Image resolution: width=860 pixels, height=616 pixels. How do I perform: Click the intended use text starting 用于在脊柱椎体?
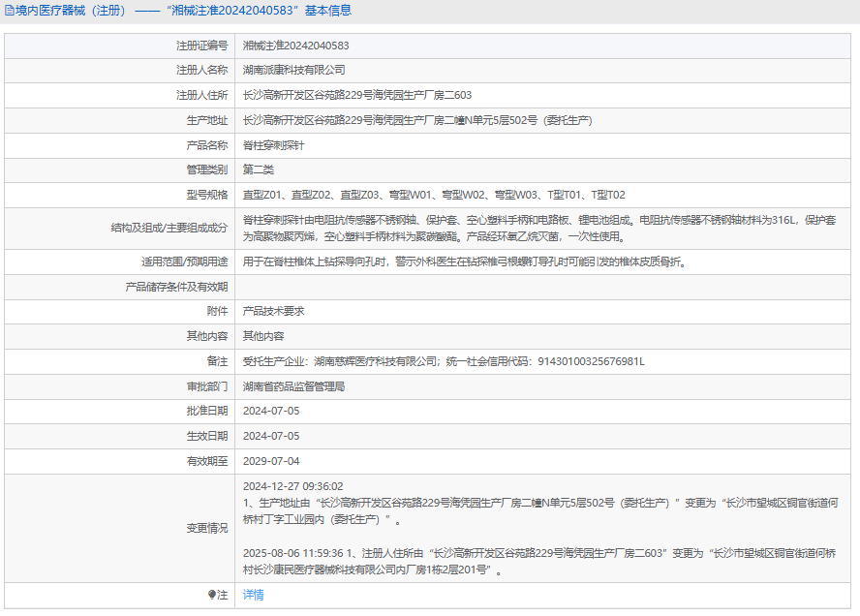465,262
